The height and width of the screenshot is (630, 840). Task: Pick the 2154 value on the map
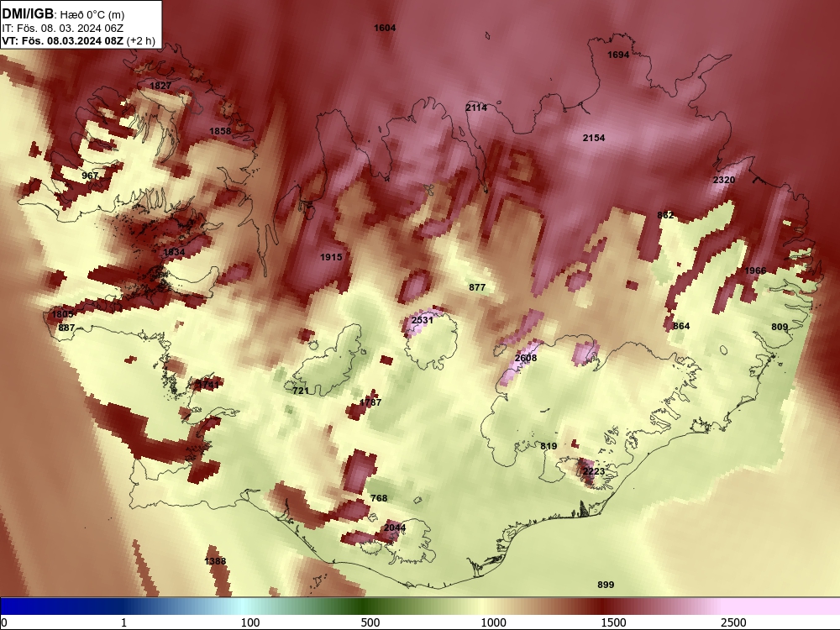(594, 139)
